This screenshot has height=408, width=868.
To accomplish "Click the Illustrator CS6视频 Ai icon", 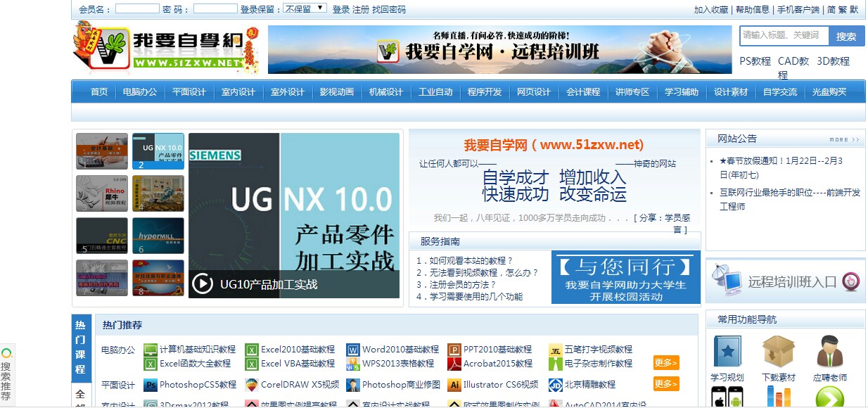I will (x=454, y=385).
